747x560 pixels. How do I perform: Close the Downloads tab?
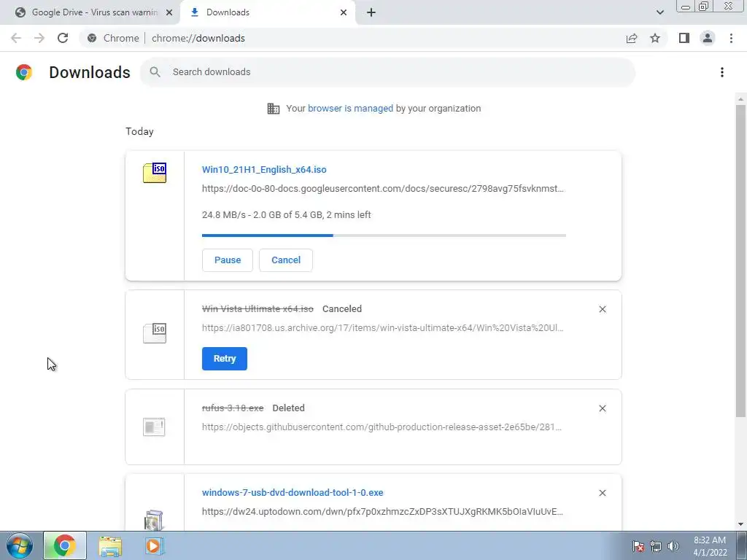[344, 12]
